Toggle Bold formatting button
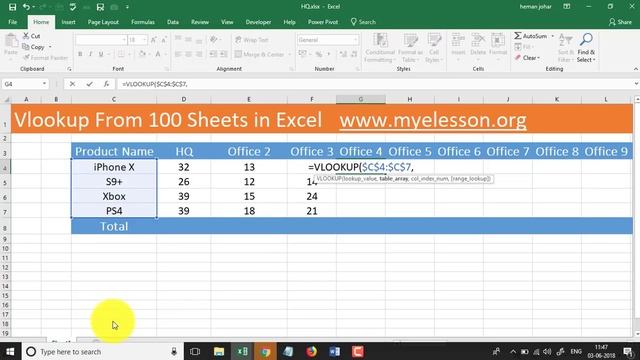Image resolution: width=640 pixels, height=360 pixels. [80, 54]
